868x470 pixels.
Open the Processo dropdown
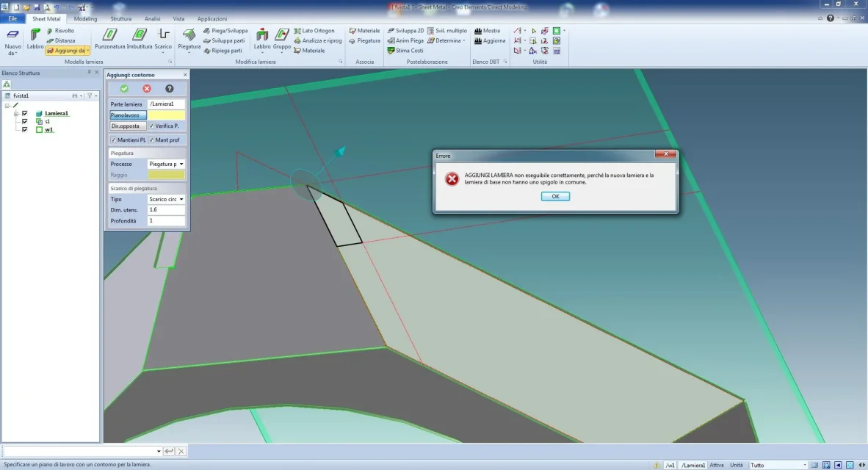(x=166, y=164)
